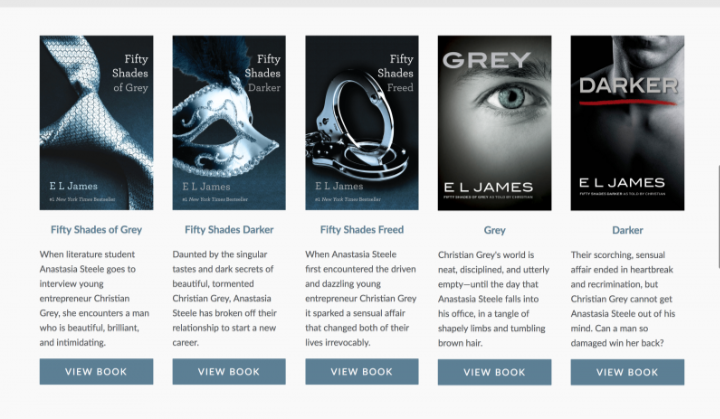Viewport: 720px width, 419px height.
Task: Click the Darker title link
Action: coord(627,230)
